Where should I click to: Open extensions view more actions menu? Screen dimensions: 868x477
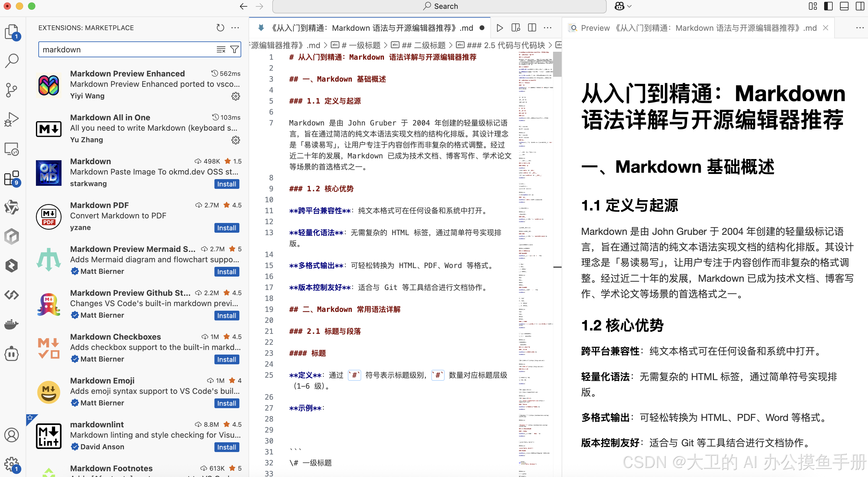(235, 28)
